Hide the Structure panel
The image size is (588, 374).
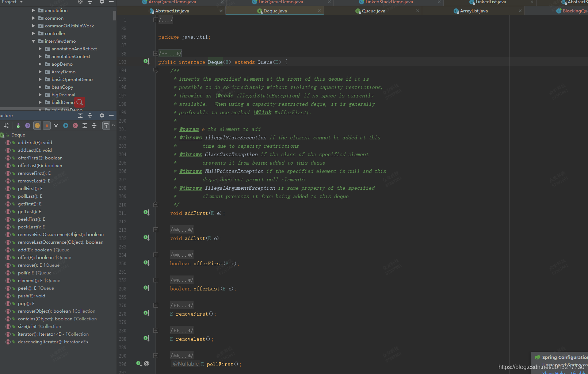point(111,115)
